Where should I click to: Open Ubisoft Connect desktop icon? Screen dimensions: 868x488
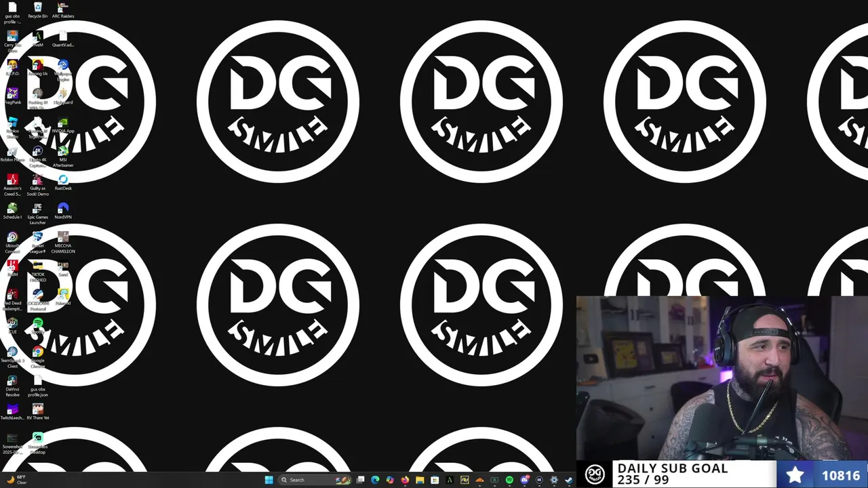[x=12, y=243]
